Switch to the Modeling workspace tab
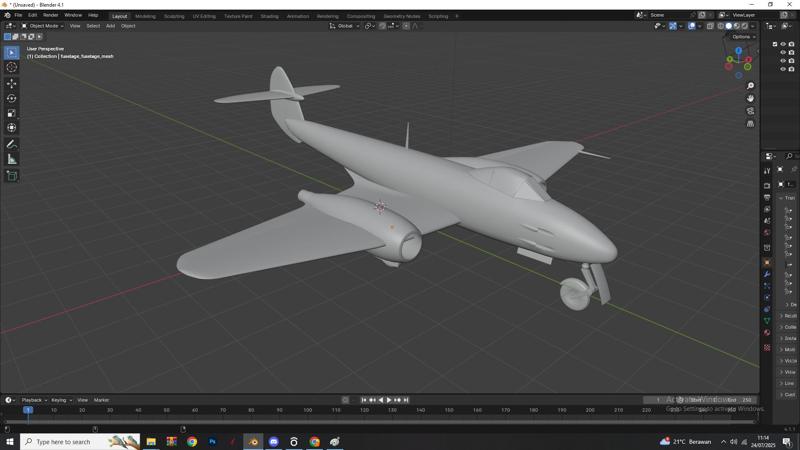This screenshot has height=450, width=800. pyautogui.click(x=145, y=16)
